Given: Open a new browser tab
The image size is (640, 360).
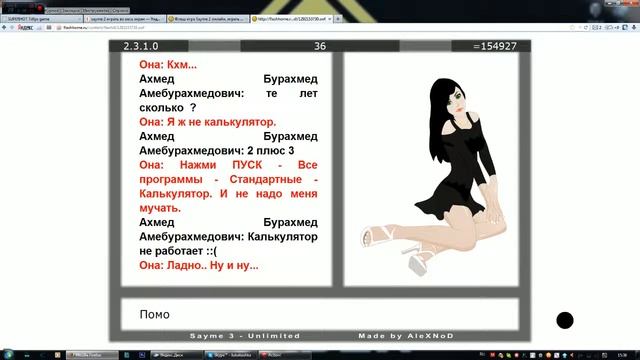Looking at the screenshot, I should point(338,19).
